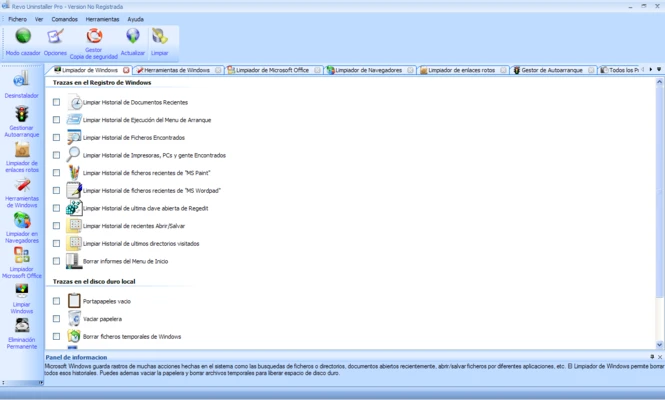Open Limpiador de enlaces rotos sidebar icon

coord(22,150)
